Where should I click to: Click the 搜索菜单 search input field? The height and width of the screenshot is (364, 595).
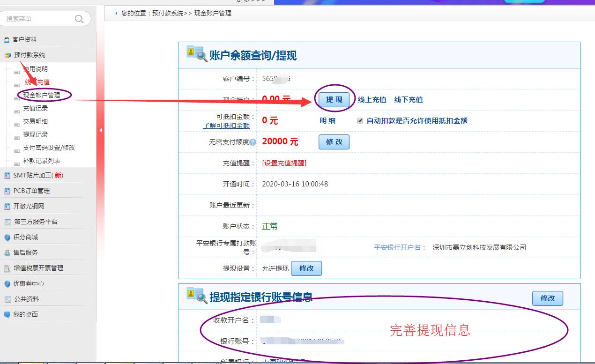pos(40,19)
